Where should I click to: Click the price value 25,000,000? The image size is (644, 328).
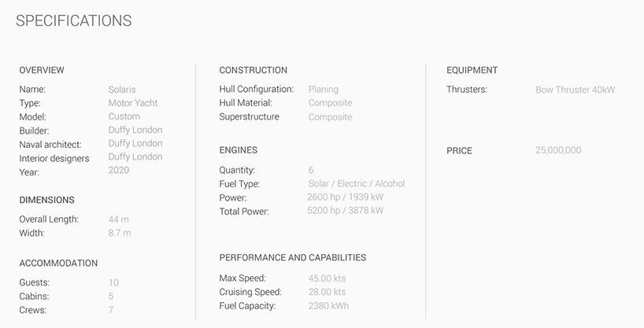pyautogui.click(x=558, y=149)
